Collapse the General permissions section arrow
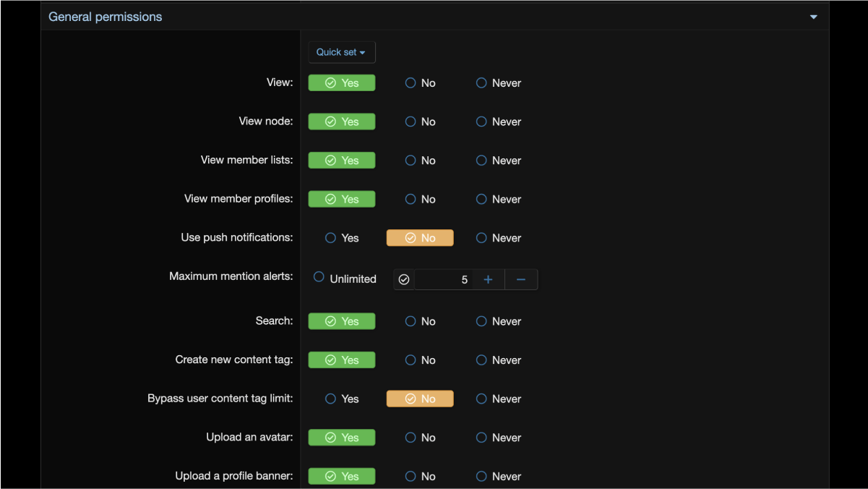This screenshot has height=489, width=868. tap(813, 17)
